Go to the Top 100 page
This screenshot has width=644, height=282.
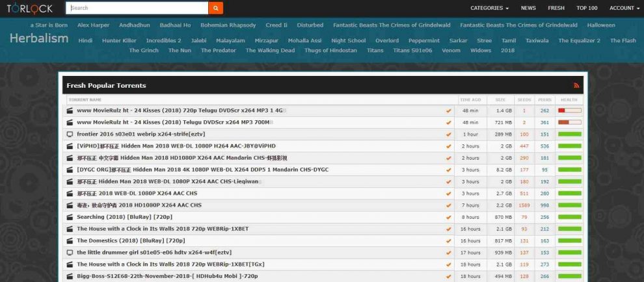tap(587, 8)
